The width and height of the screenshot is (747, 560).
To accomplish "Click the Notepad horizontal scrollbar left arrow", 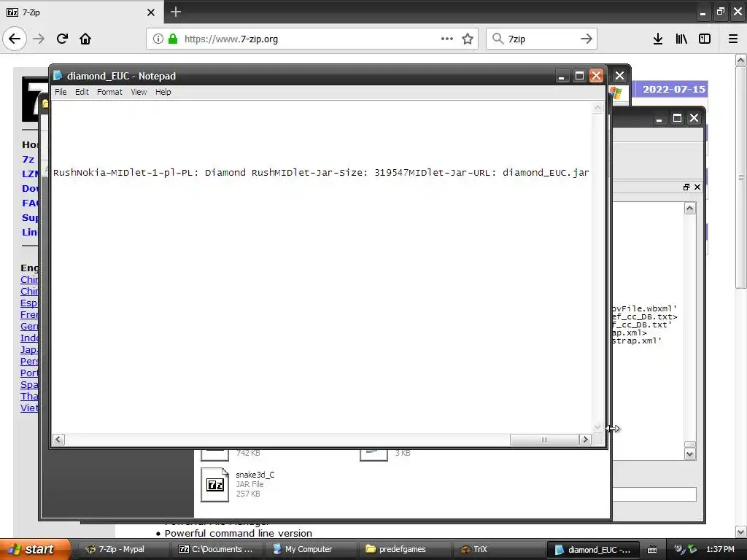I will 58,440.
